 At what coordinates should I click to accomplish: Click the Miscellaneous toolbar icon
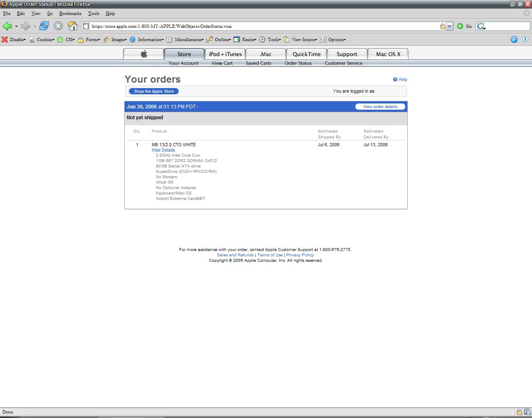(x=169, y=39)
